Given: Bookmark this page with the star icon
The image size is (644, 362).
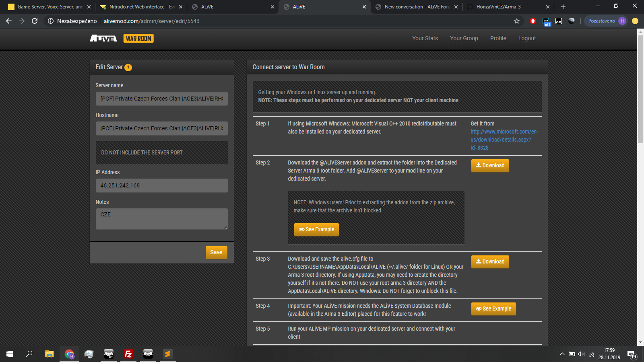Looking at the screenshot, I should click(x=517, y=21).
